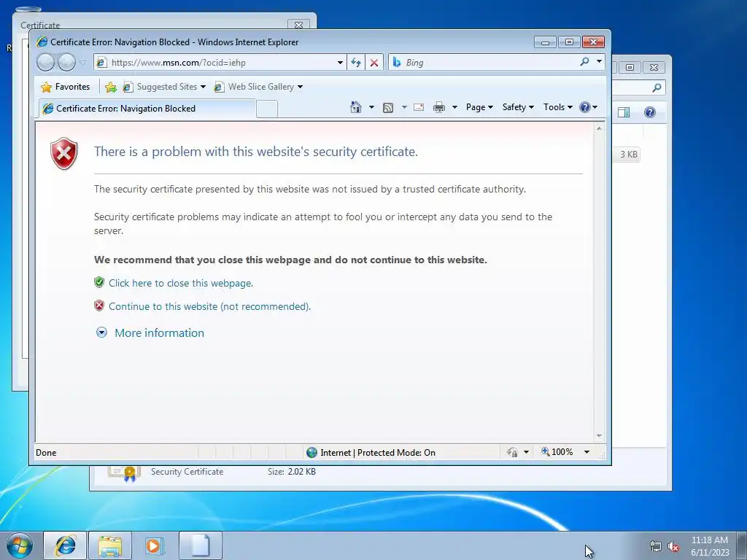Open the address bar history dropdown
Image resolution: width=747 pixels, height=560 pixels.
[x=340, y=63]
